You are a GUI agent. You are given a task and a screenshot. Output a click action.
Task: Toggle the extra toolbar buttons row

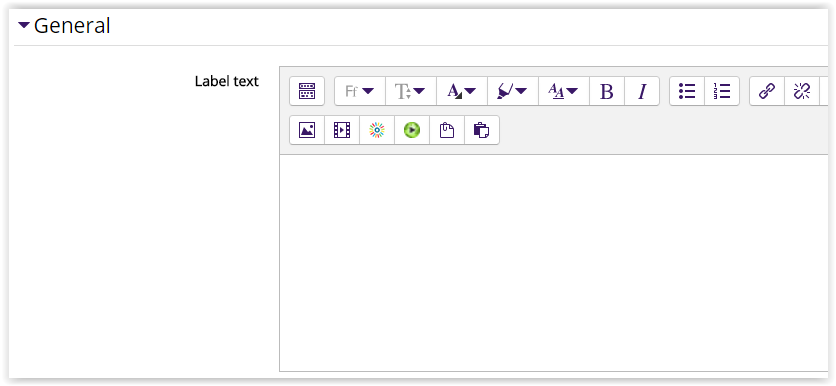coord(307,91)
